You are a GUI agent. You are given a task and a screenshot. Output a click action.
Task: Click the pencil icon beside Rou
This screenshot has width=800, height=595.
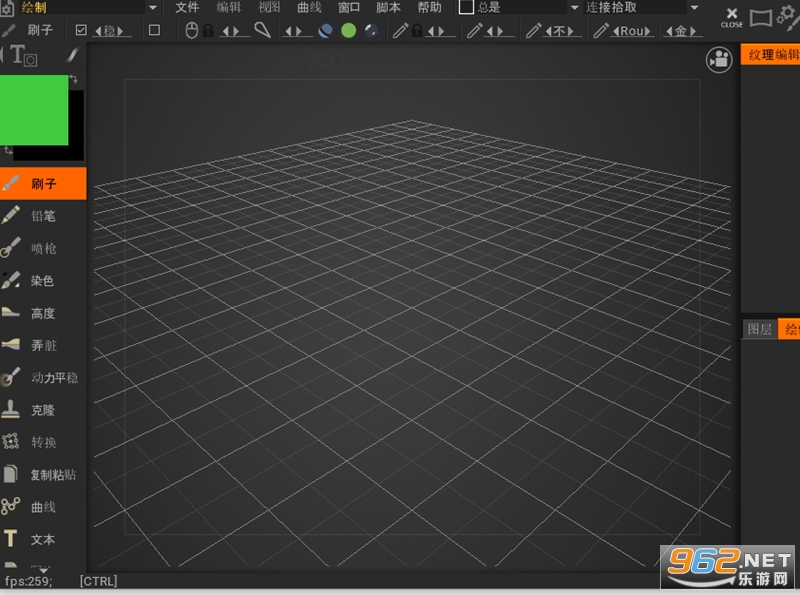tap(601, 31)
